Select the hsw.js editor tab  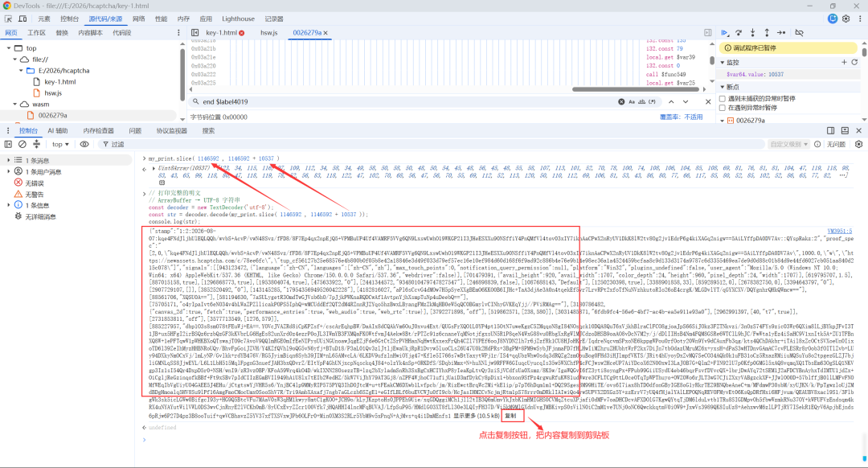[x=269, y=33]
